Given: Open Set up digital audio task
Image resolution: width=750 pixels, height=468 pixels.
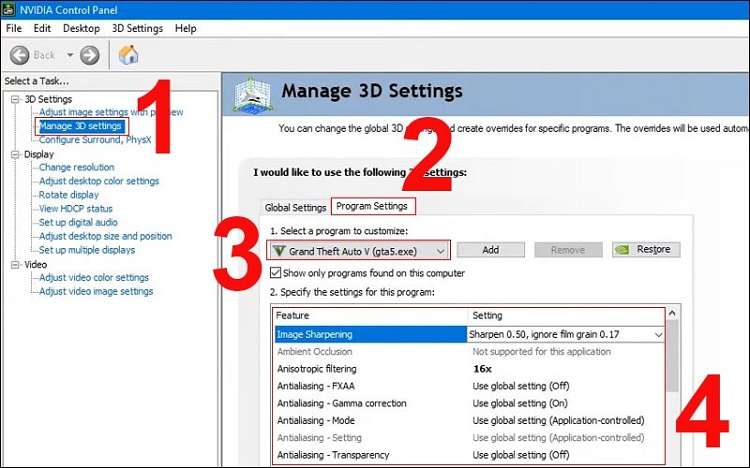Looking at the screenshot, I should pos(78,222).
